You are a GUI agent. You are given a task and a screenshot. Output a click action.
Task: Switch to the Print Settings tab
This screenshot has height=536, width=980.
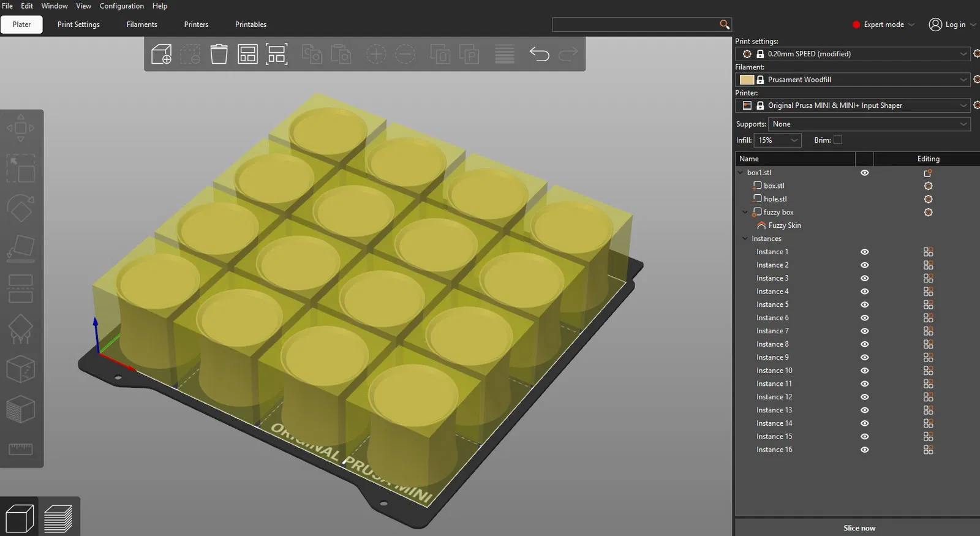click(x=78, y=25)
